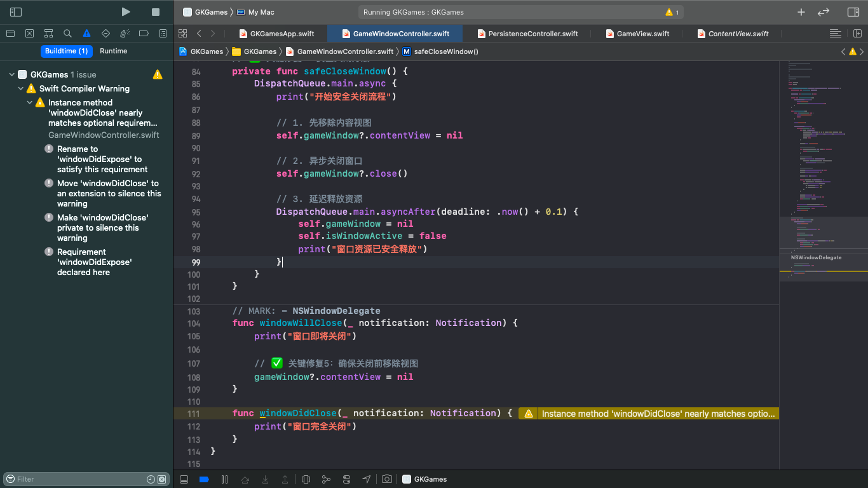Viewport: 868px width, 488px height.
Task: Toggle recent issues filter clock icon
Action: click(x=151, y=479)
